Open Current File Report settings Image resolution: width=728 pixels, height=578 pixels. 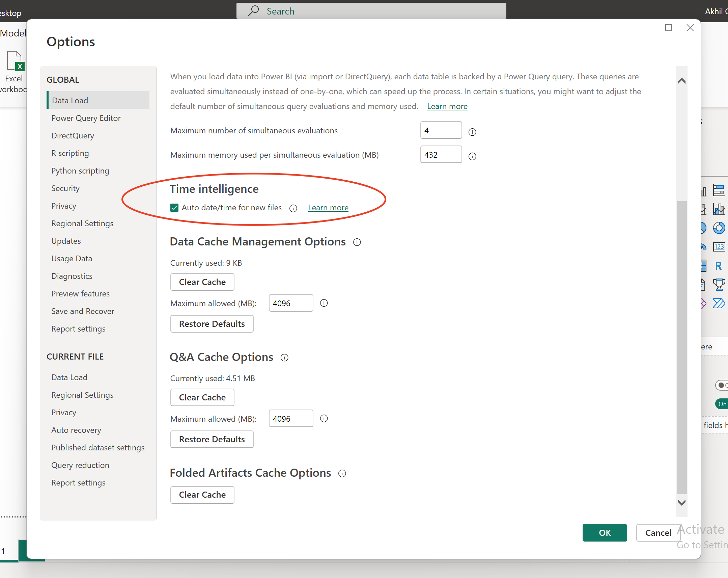[78, 483]
